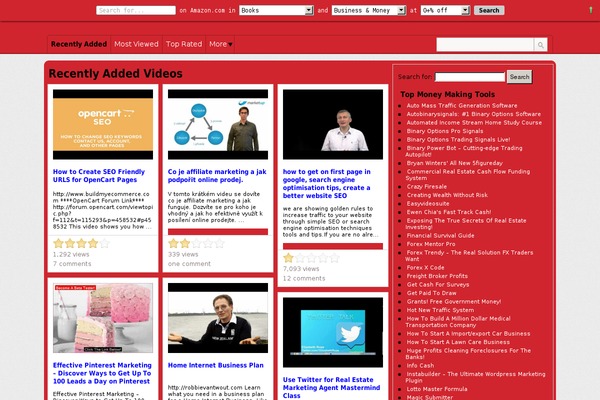Screen dimensions: 600x400
Task: Focus the sidebar 'Search for' input
Action: pos(470,77)
